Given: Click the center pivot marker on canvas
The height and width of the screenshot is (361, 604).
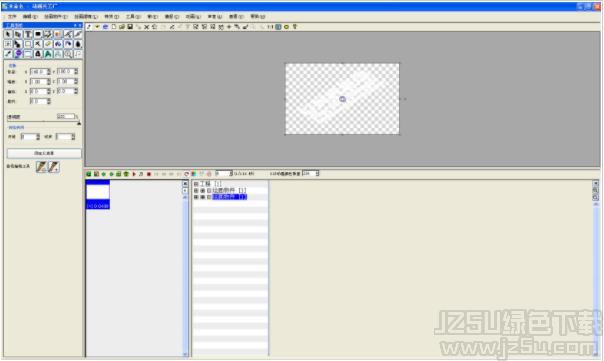Looking at the screenshot, I should click(342, 99).
